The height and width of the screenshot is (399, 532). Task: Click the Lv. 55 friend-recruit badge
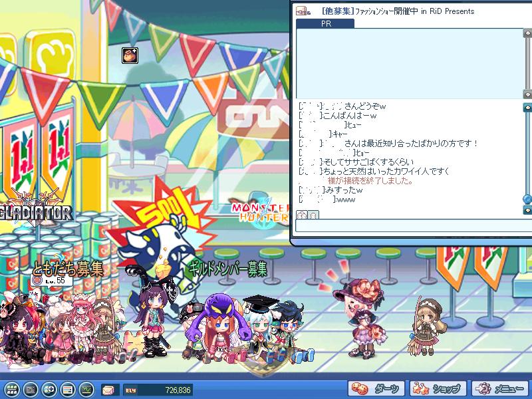pyautogui.click(x=52, y=281)
